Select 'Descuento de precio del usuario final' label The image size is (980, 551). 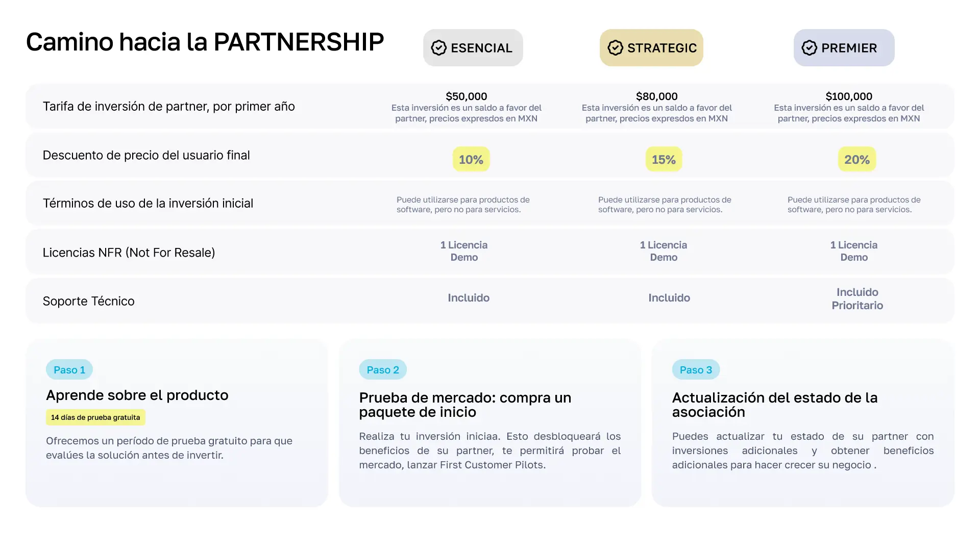[146, 155]
